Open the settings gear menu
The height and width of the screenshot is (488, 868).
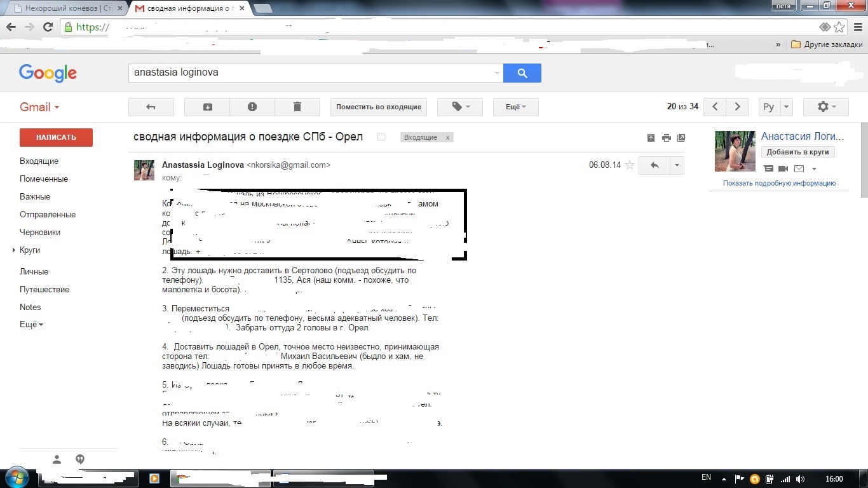[825, 107]
